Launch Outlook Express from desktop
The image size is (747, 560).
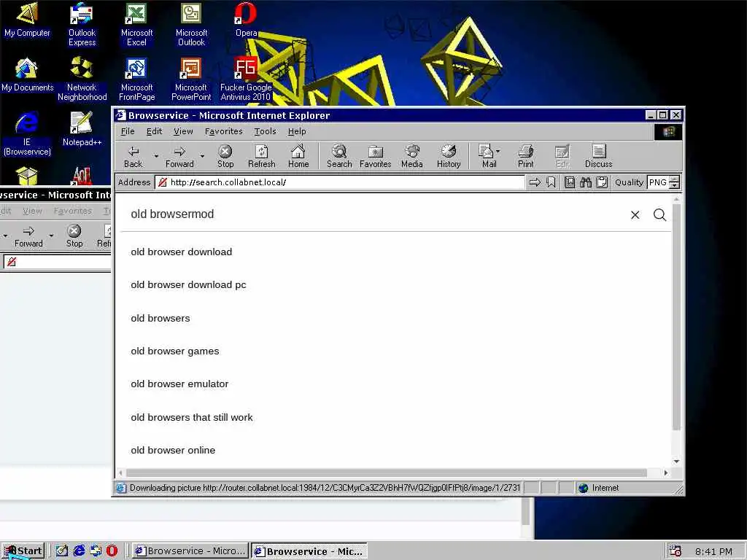pyautogui.click(x=82, y=24)
